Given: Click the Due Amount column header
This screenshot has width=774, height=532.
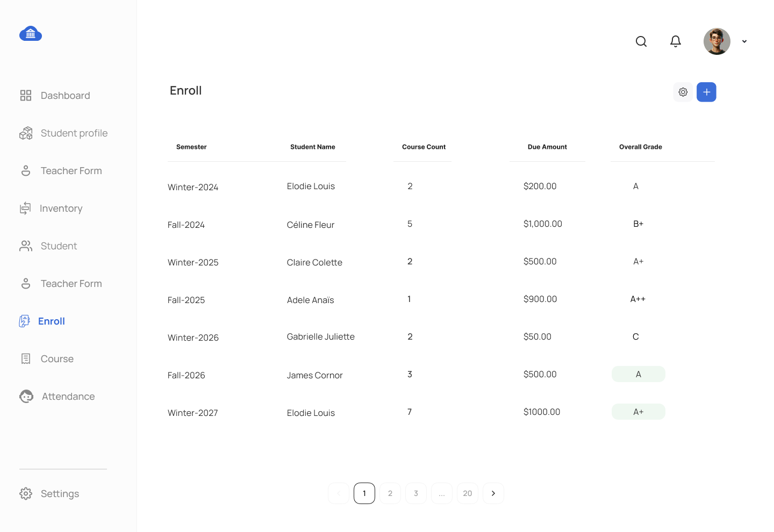Looking at the screenshot, I should 547,147.
